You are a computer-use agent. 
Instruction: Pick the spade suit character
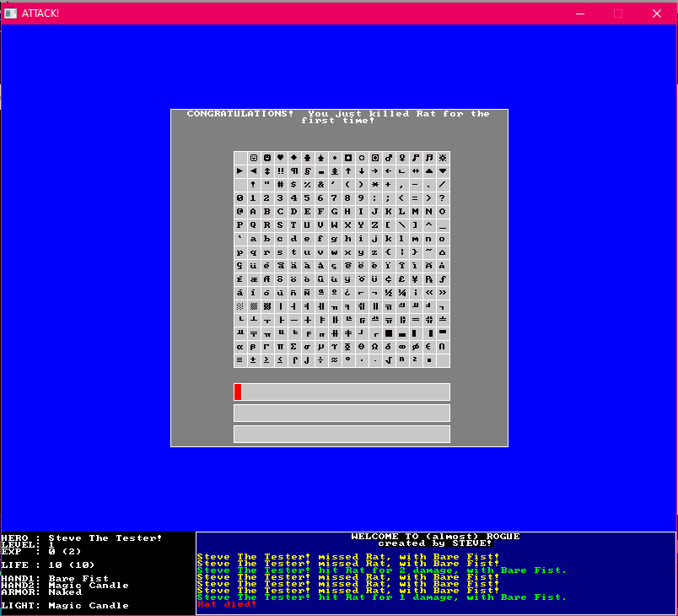[321, 158]
